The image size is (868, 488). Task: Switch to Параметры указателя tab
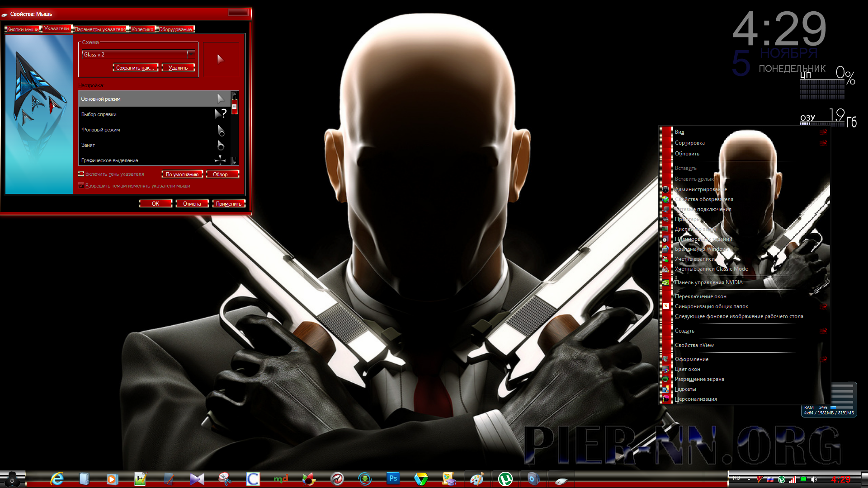pyautogui.click(x=100, y=29)
